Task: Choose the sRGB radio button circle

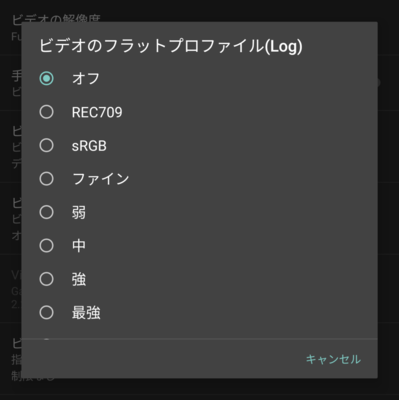Action: click(46, 145)
